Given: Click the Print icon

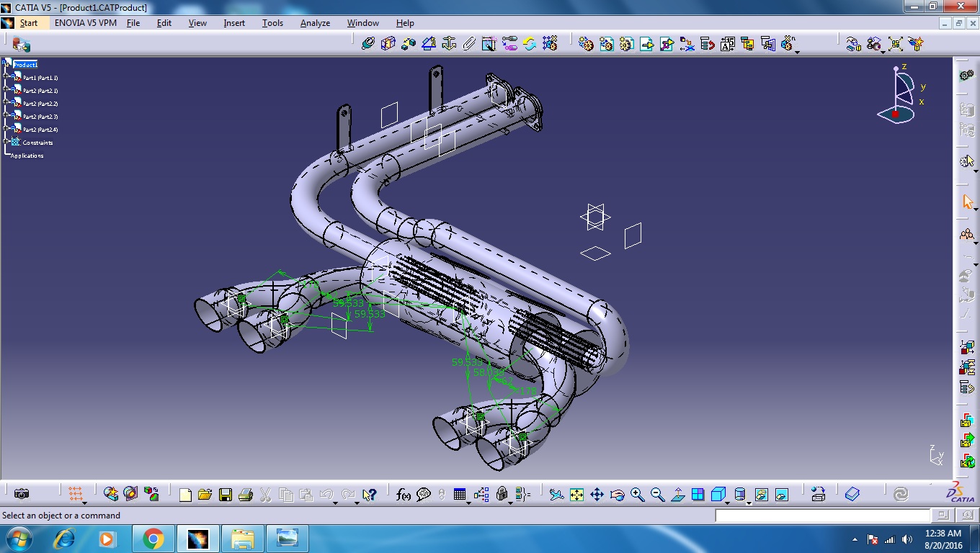Looking at the screenshot, I should tap(246, 495).
